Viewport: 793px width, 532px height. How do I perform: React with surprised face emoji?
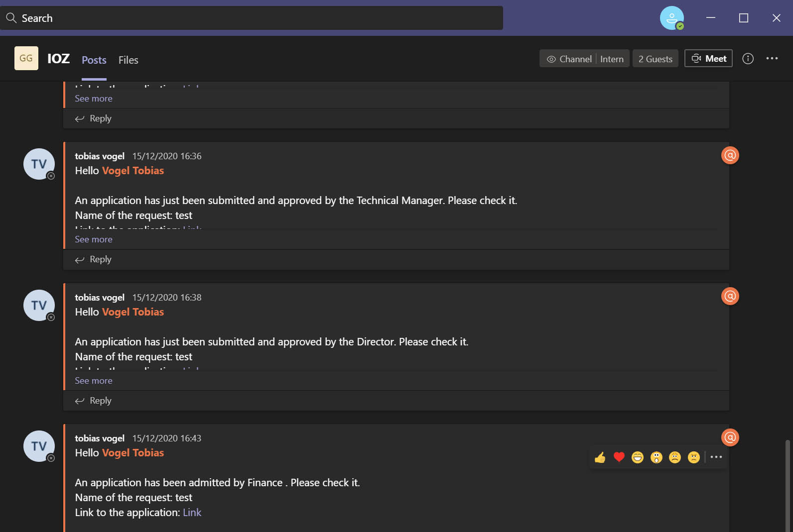click(x=657, y=457)
